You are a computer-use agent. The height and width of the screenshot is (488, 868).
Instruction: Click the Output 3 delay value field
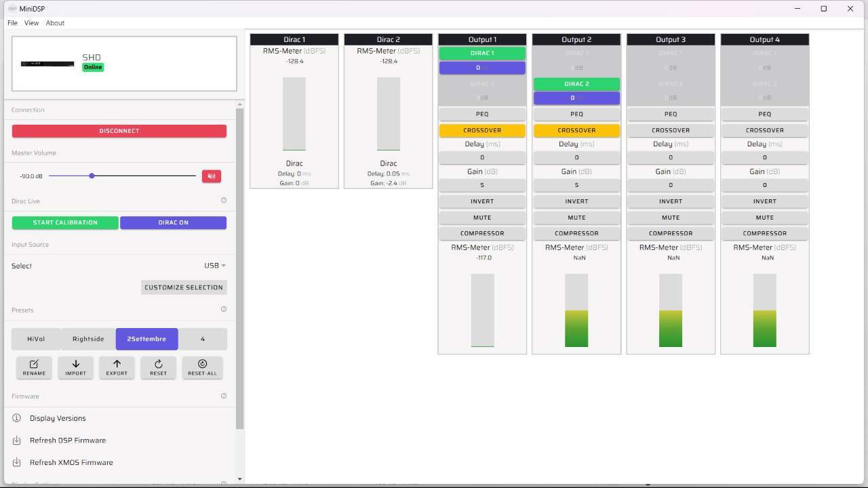[671, 157]
